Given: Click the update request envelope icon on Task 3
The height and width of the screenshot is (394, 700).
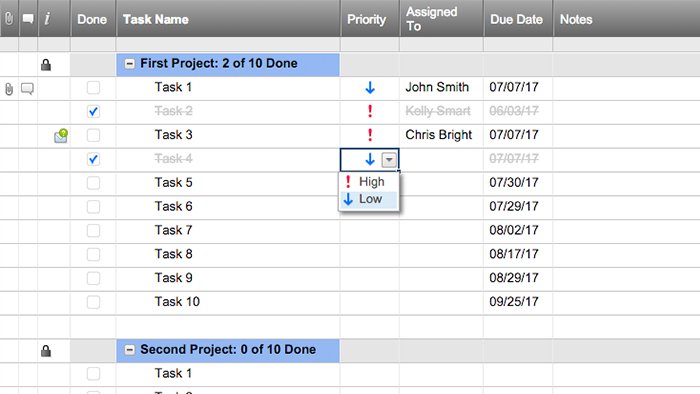Looking at the screenshot, I should [61, 136].
